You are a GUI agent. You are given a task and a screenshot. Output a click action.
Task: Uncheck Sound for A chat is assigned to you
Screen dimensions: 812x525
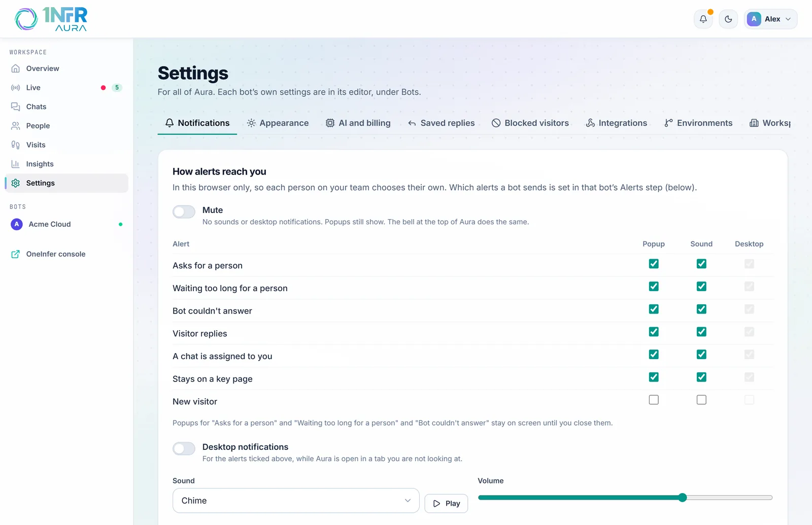point(701,355)
